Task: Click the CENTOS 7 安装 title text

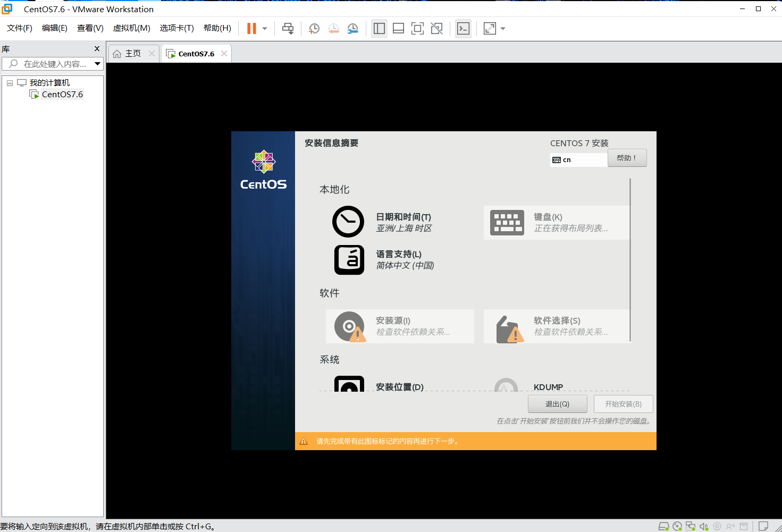Action: (x=579, y=143)
